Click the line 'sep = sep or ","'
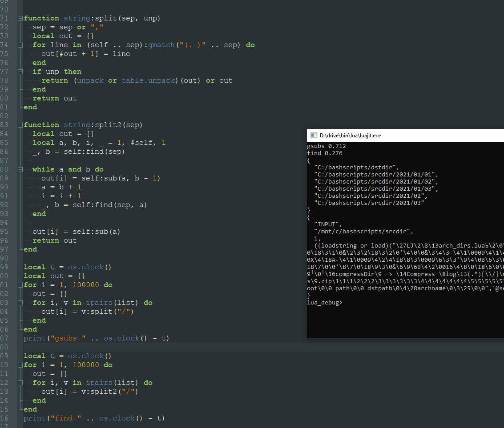The height and width of the screenshot is (428, 504). (68, 27)
